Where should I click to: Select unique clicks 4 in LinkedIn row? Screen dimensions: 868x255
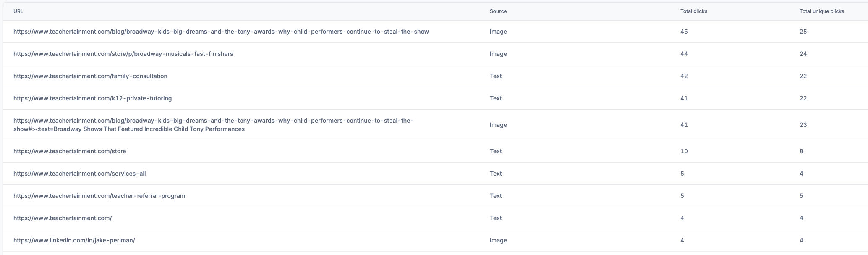click(801, 240)
